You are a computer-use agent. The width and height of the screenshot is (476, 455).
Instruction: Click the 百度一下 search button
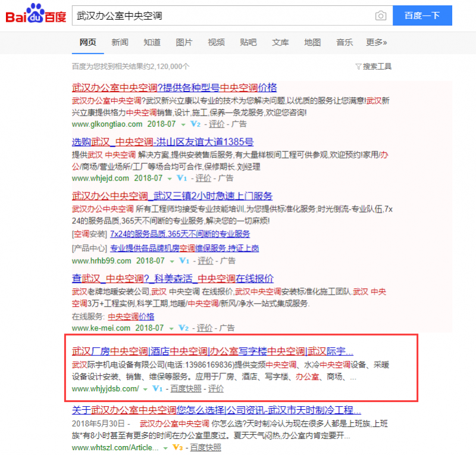coord(422,15)
